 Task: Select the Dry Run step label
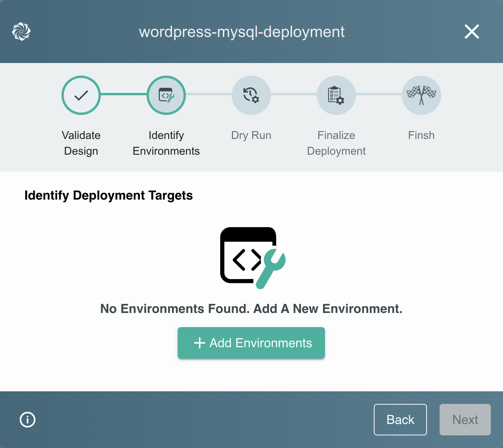tap(251, 135)
